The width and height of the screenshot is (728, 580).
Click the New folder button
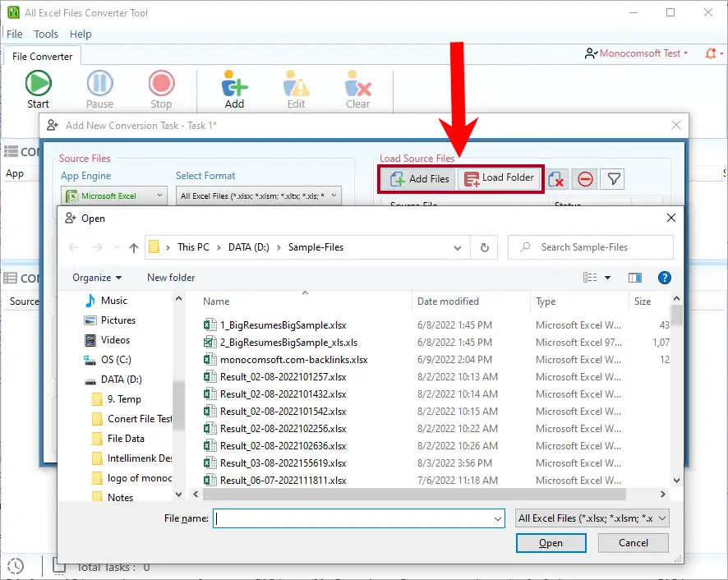tap(171, 278)
